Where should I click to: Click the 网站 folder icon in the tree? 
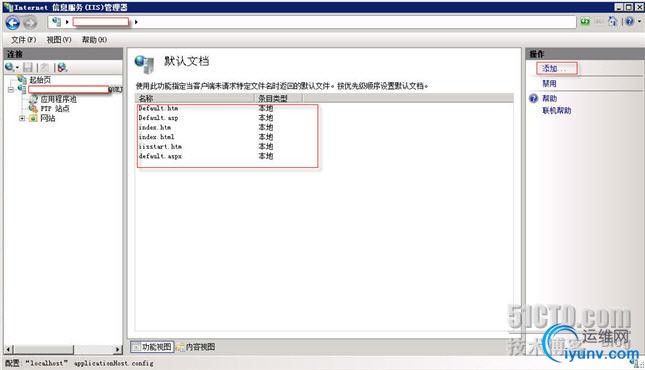click(x=33, y=119)
